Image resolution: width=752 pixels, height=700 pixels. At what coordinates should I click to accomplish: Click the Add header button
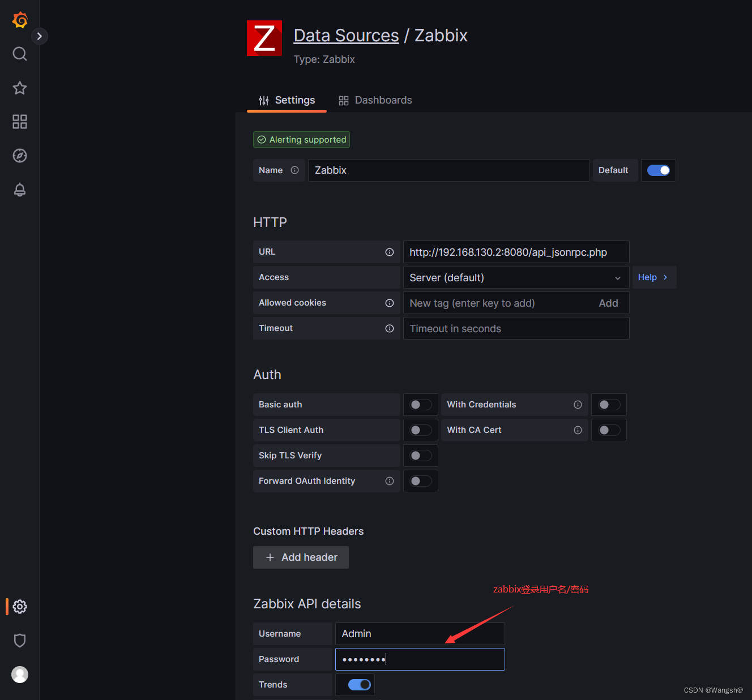coord(301,557)
